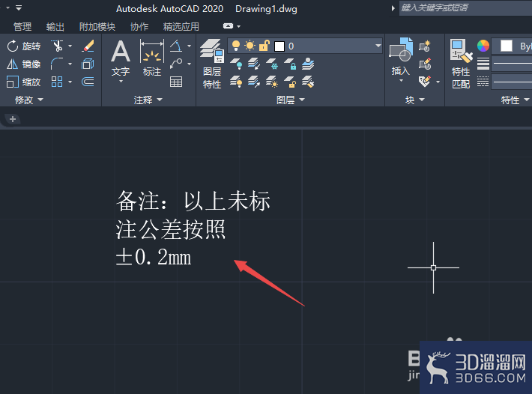
Task: Click the Edit block icon
Action: pyautogui.click(x=425, y=64)
